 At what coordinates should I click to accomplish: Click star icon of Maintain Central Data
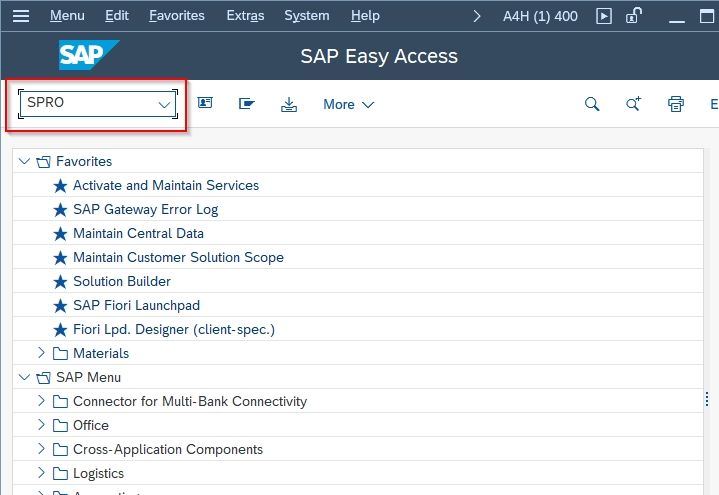60,234
